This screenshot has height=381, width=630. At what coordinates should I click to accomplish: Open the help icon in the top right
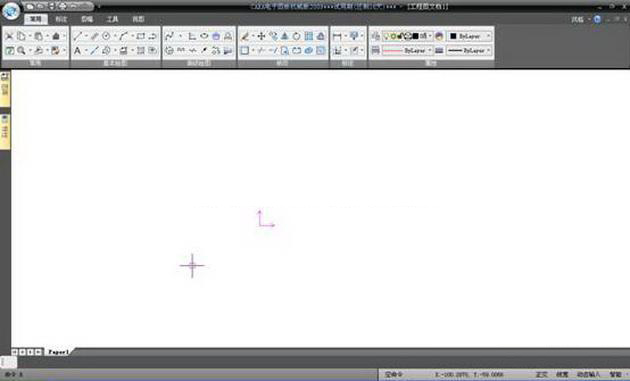click(x=597, y=19)
